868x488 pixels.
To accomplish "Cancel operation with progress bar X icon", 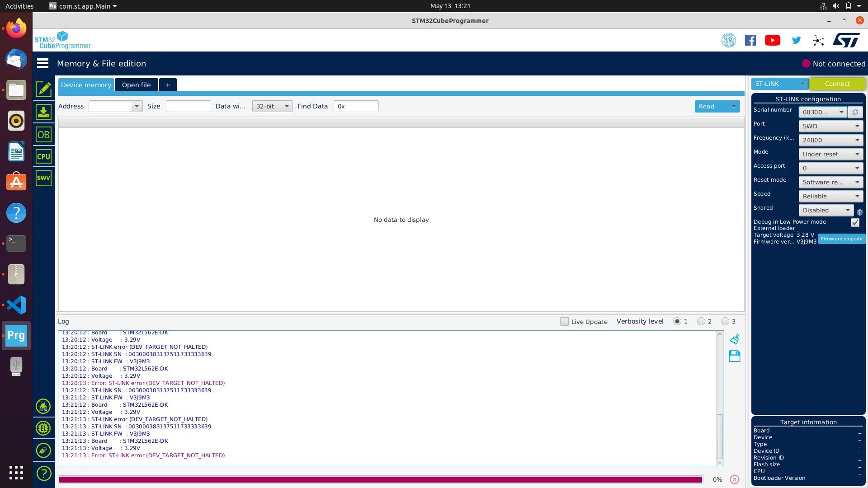I will [735, 479].
